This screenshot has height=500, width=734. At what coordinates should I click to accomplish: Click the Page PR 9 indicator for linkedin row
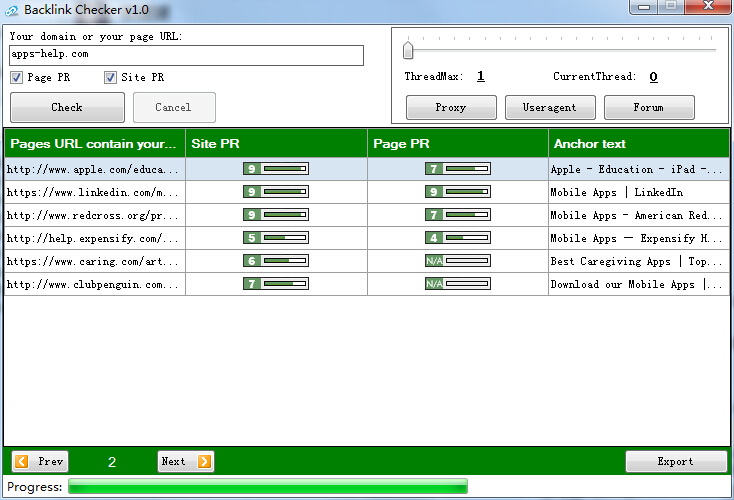point(458,192)
